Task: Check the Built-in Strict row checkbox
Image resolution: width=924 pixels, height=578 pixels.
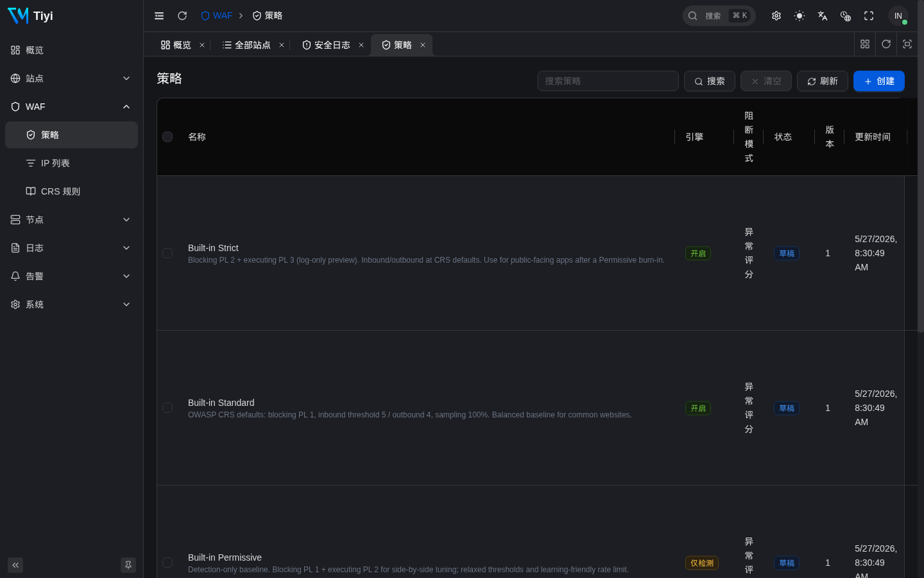Action: coord(167,253)
